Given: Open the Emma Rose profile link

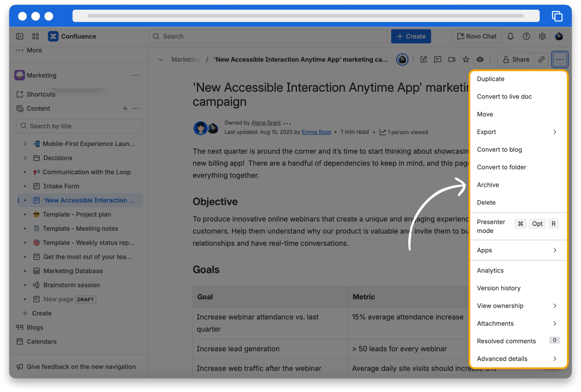Looking at the screenshot, I should pos(316,132).
